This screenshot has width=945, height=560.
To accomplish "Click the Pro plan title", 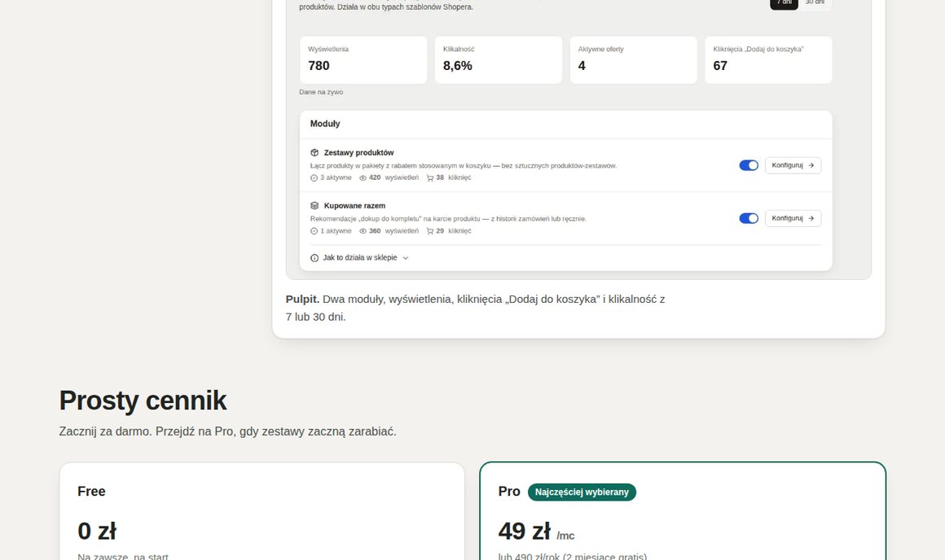I will click(509, 492).
